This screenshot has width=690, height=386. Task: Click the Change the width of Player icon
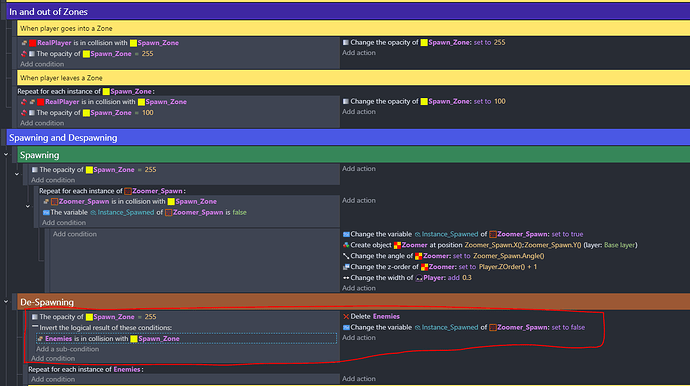point(346,278)
